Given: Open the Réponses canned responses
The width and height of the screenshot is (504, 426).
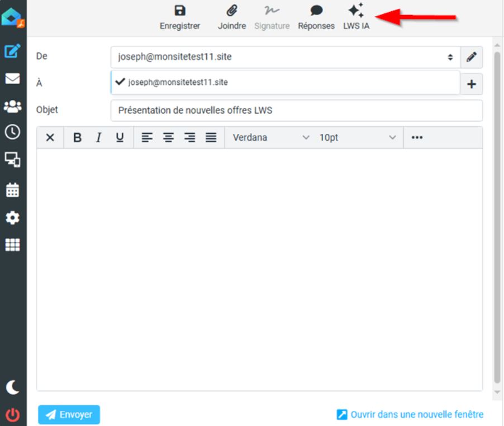Looking at the screenshot, I should 316,16.
